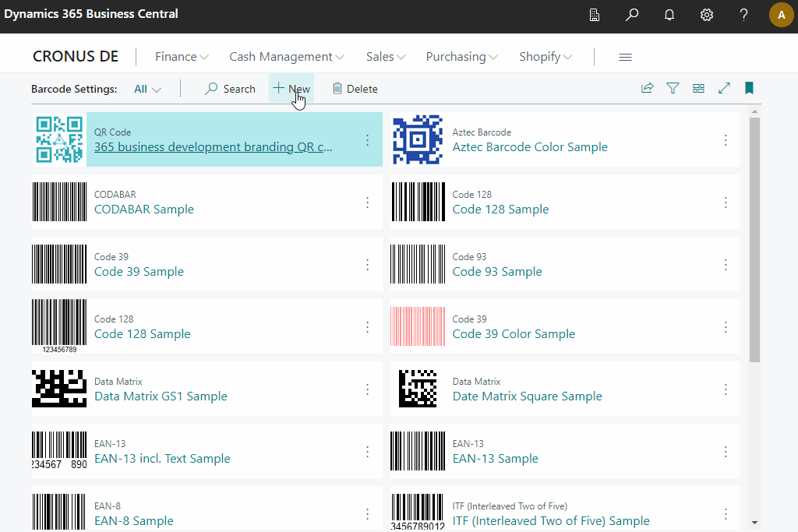The width and height of the screenshot is (798, 532).
Task: Toggle the filter pane
Action: coord(673,88)
